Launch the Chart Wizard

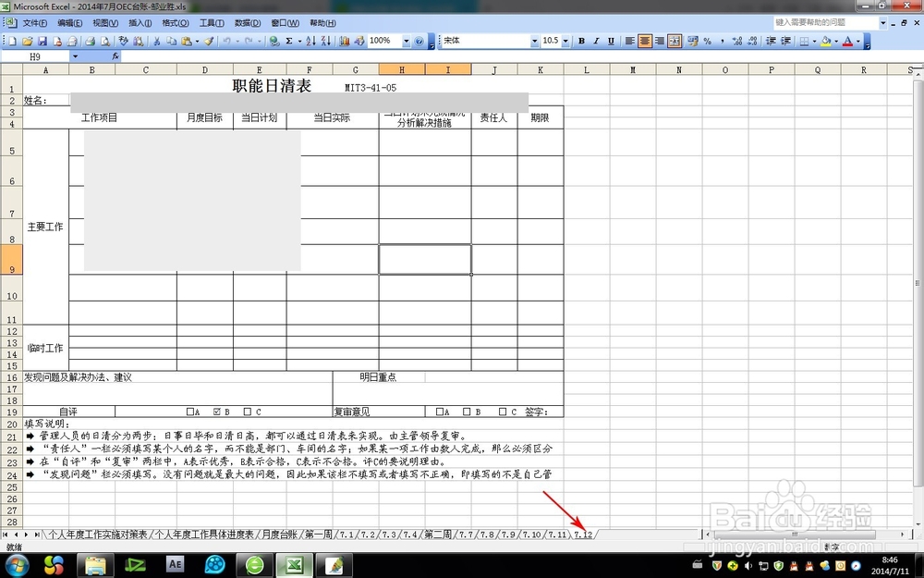point(344,41)
